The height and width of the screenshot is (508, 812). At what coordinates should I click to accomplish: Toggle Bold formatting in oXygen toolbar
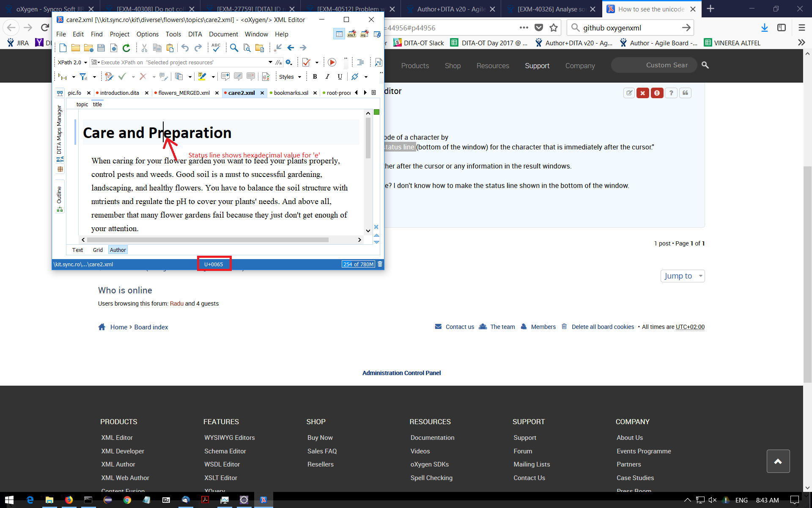pos(315,77)
